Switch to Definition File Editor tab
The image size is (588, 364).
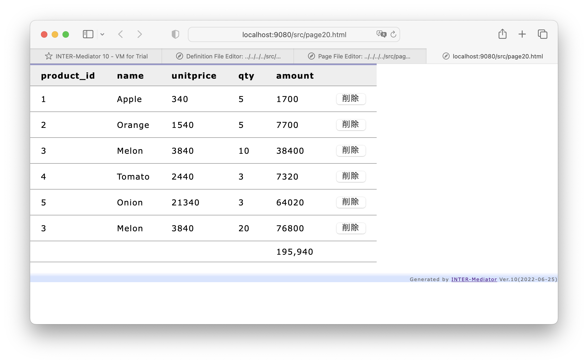[228, 56]
